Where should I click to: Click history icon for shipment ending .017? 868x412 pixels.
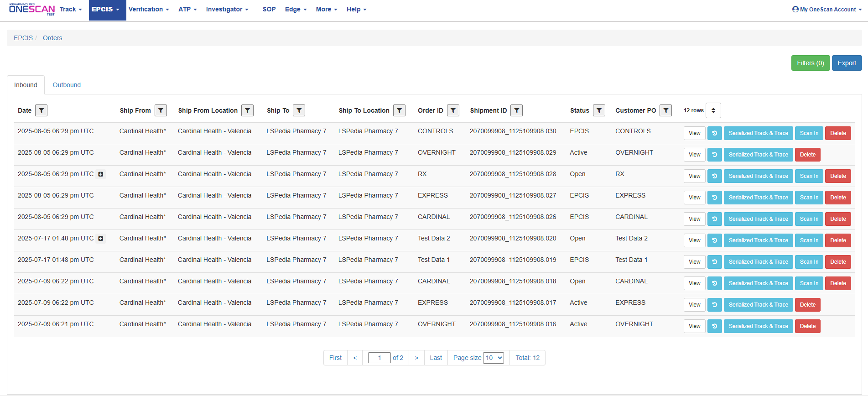(x=715, y=305)
